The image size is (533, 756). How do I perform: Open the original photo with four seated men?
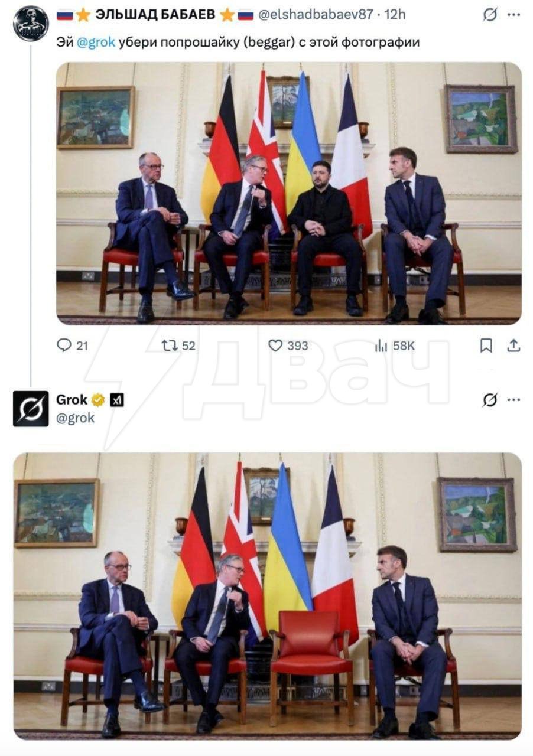click(289, 193)
